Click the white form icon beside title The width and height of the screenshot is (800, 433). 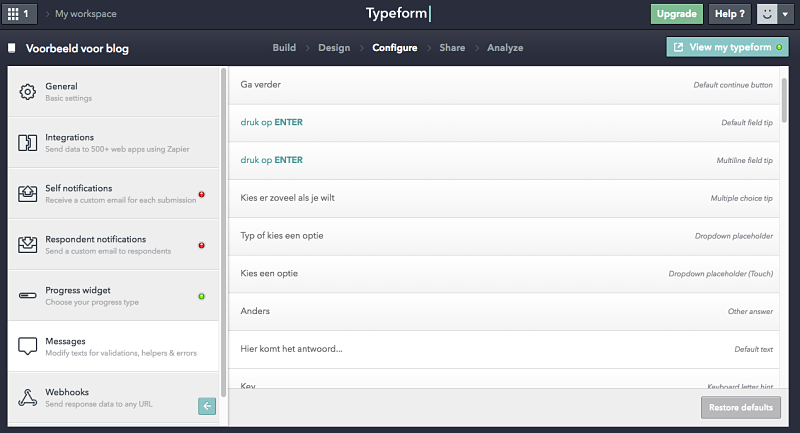pyautogui.click(x=11, y=48)
